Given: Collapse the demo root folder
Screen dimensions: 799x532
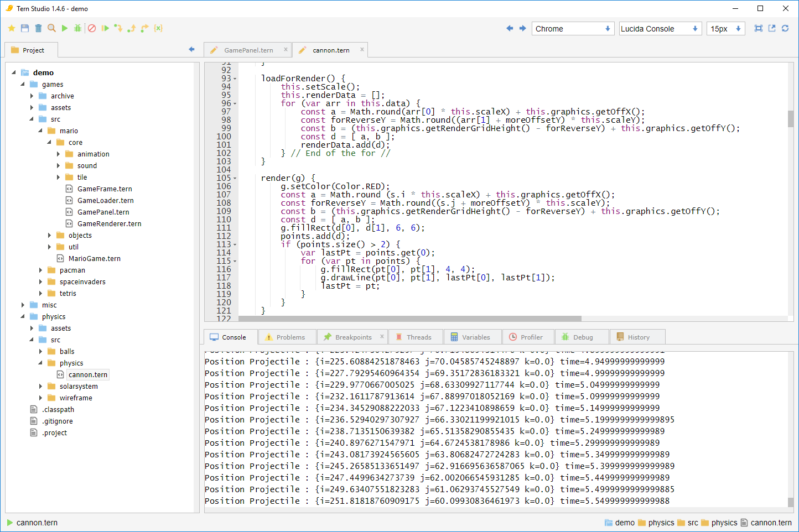Looking at the screenshot, I should click(14, 72).
